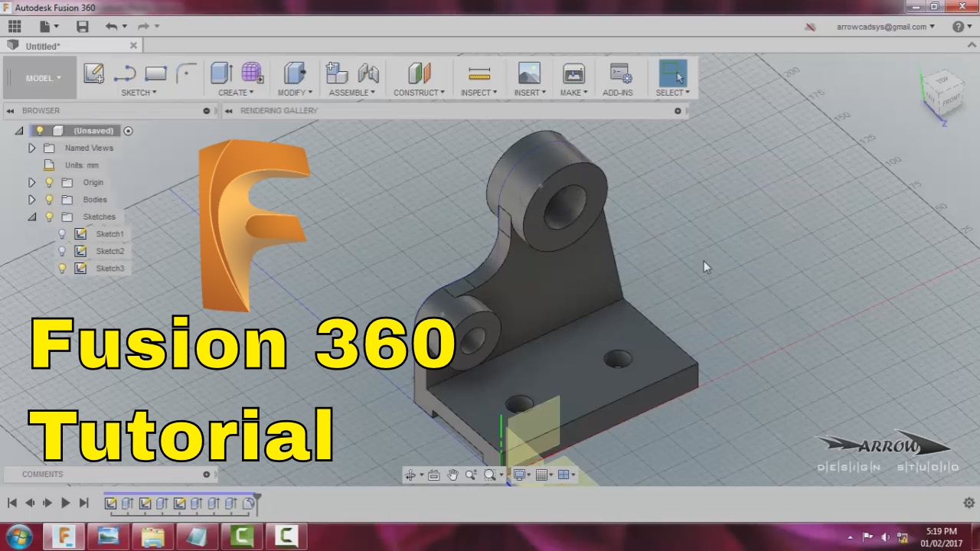Select the Fillet sketch tool icon
The width and height of the screenshot is (980, 551).
(x=186, y=73)
